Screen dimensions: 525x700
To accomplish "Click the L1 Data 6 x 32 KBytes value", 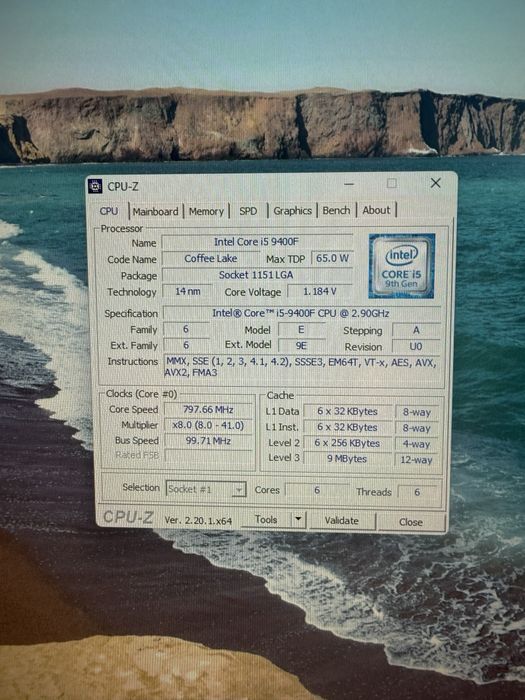I will (347, 411).
